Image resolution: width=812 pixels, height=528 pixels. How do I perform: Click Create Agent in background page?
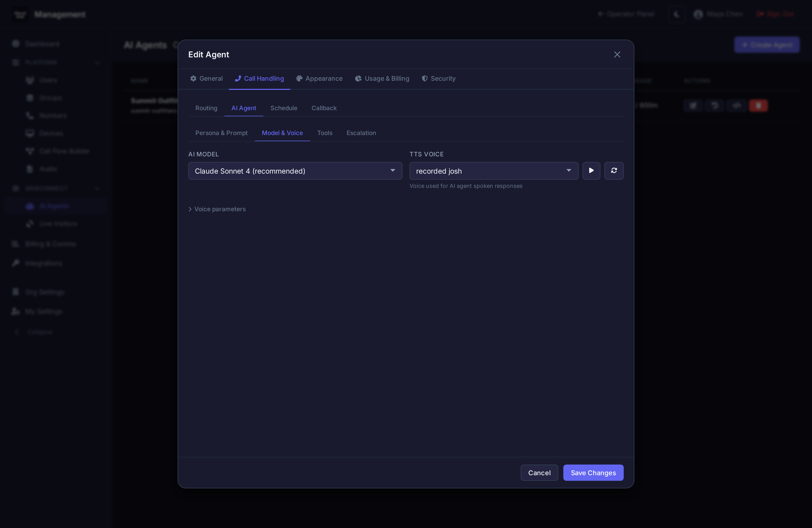pyautogui.click(x=767, y=45)
